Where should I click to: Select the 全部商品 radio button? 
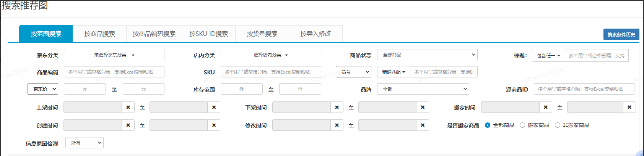coord(488,125)
